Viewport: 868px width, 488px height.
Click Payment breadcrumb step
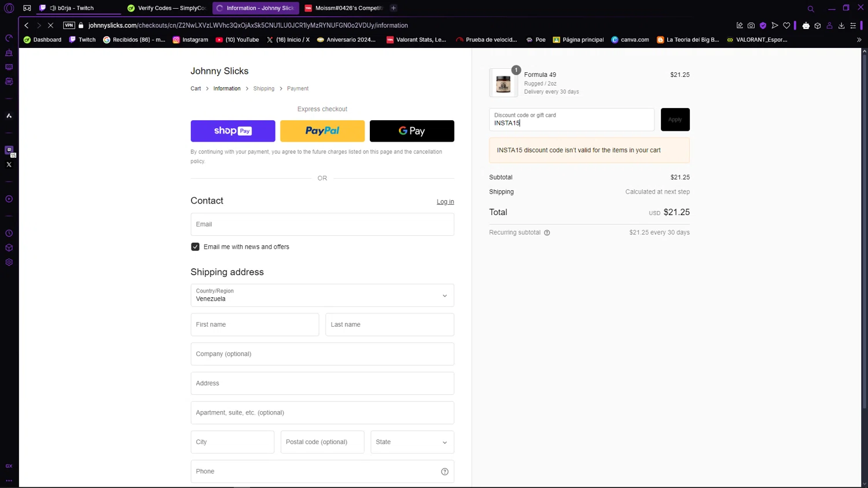click(297, 88)
